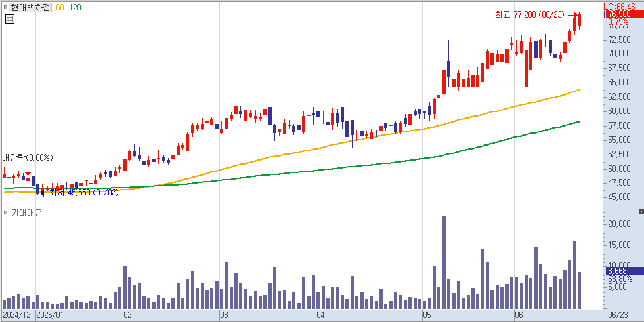The height and width of the screenshot is (322, 644).
Task: Click the 72,500 price axis label
Action: [619, 39]
